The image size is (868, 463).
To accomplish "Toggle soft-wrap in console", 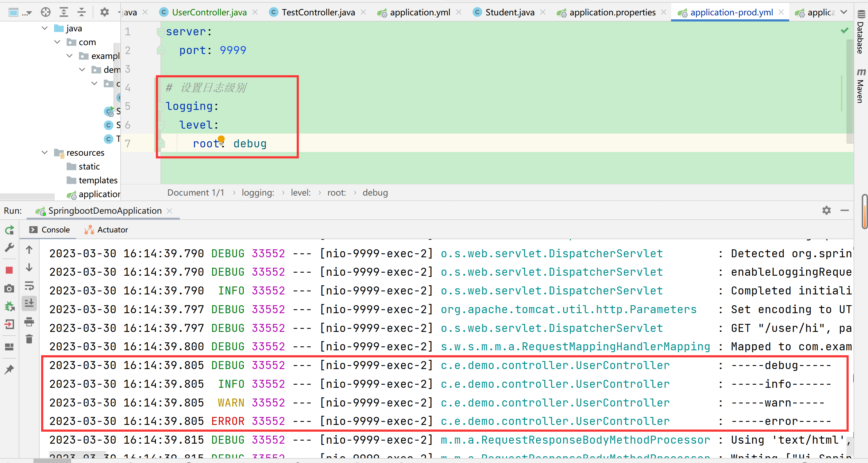I will coord(29,286).
